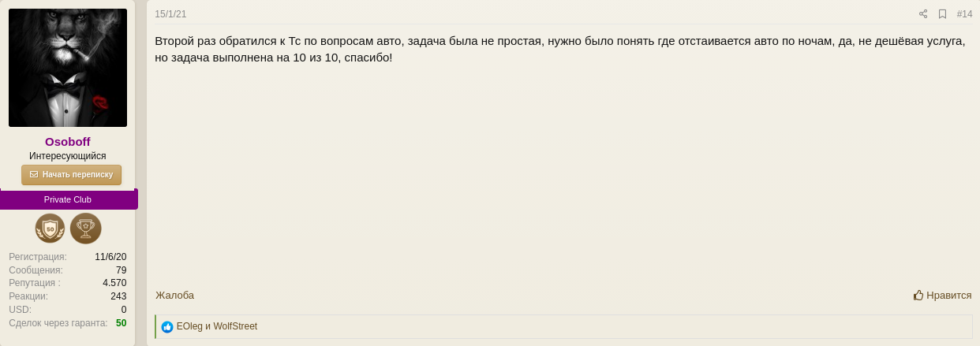Click the Начать переписку button
Screen dimensions: 980x346
71,175
